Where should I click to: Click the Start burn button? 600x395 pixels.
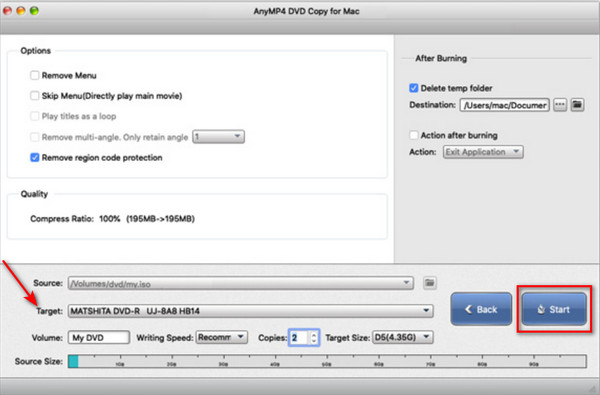554,309
